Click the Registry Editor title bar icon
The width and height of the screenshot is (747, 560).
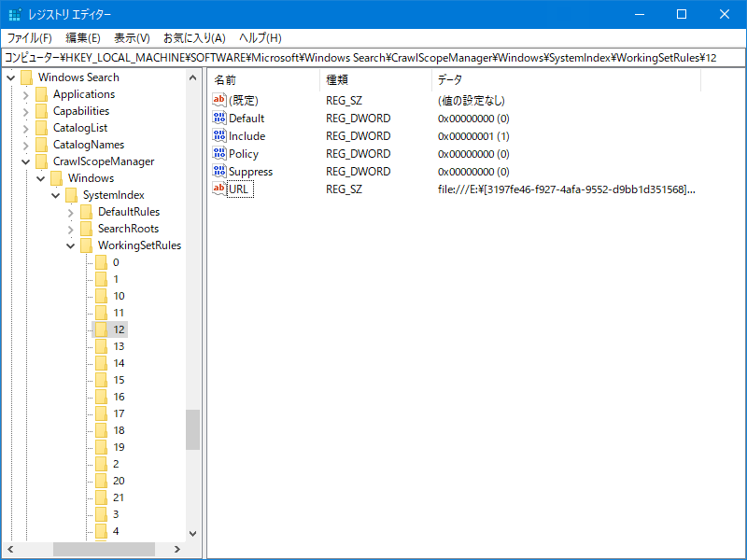click(14, 14)
